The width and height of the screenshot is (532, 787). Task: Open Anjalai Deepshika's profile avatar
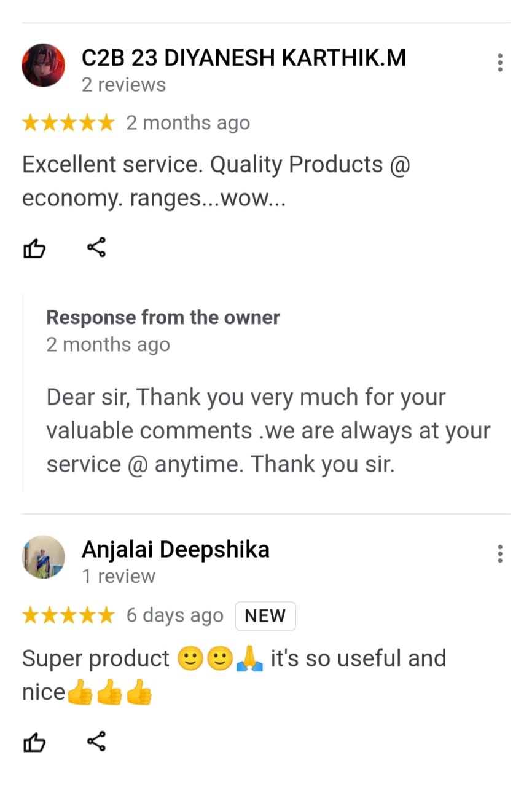tap(44, 557)
